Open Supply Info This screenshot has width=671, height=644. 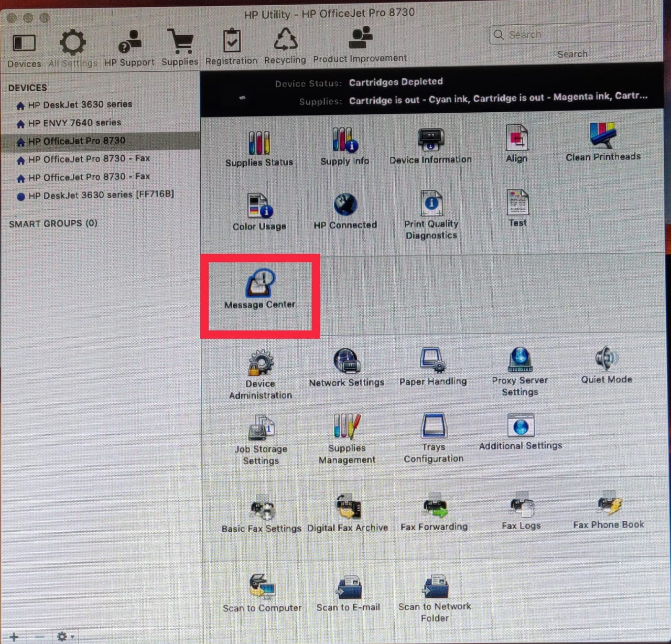[344, 147]
